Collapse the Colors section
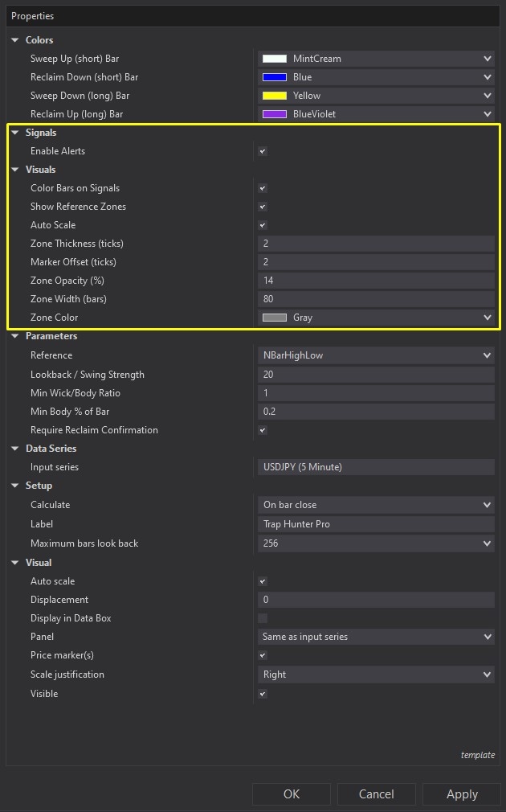This screenshot has width=506, height=812. tap(14, 40)
